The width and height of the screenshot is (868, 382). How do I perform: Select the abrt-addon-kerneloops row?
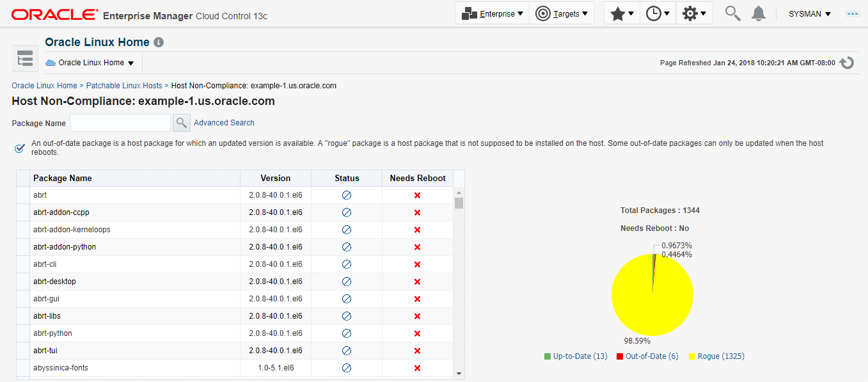click(x=235, y=230)
